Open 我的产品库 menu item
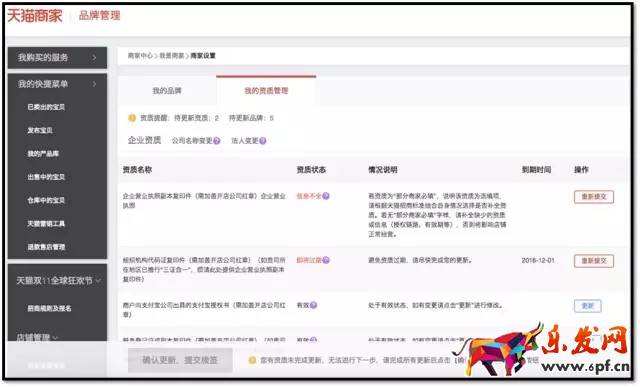 (43, 153)
